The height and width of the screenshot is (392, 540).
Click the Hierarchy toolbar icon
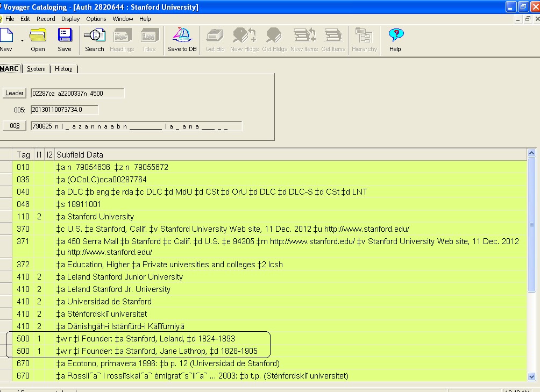pyautogui.click(x=364, y=36)
